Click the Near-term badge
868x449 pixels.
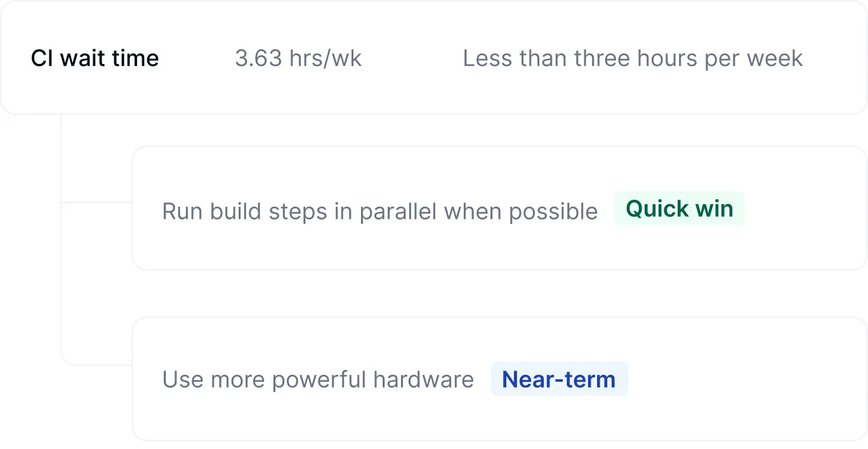click(559, 379)
